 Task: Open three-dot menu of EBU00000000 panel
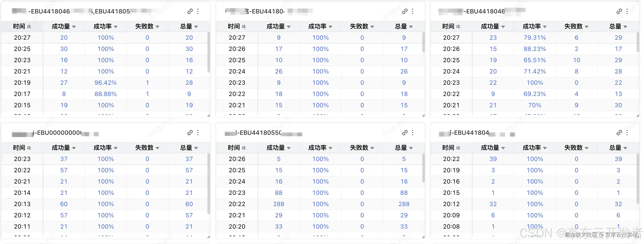pyautogui.click(x=198, y=133)
